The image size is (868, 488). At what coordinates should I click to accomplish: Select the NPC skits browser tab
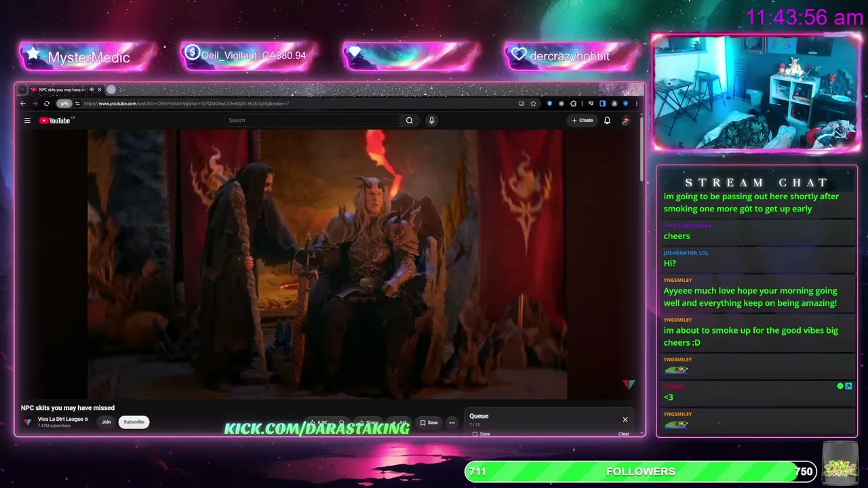[x=66, y=89]
